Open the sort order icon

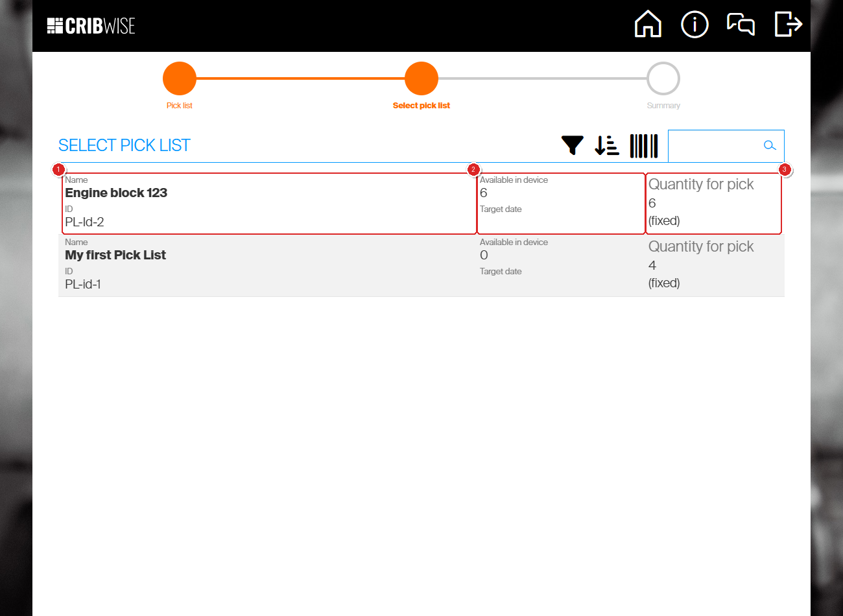pyautogui.click(x=607, y=145)
